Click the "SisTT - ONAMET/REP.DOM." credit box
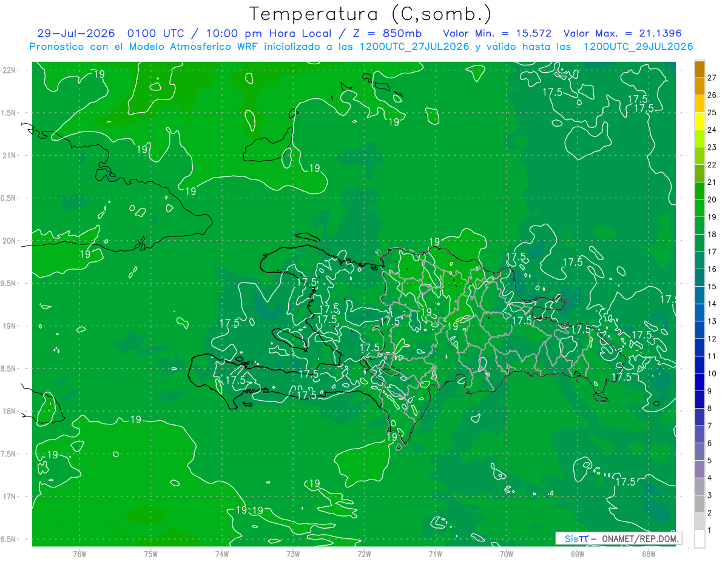 618,538
